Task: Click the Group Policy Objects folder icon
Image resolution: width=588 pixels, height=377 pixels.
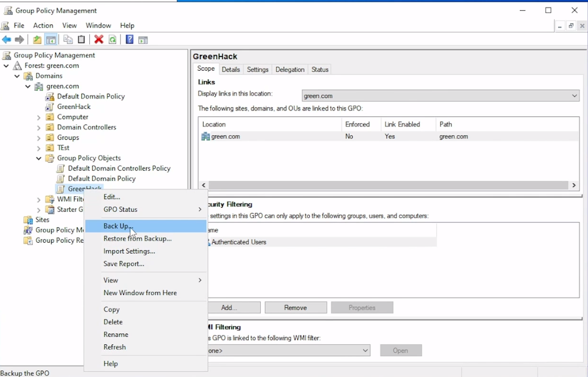Action: tap(50, 158)
